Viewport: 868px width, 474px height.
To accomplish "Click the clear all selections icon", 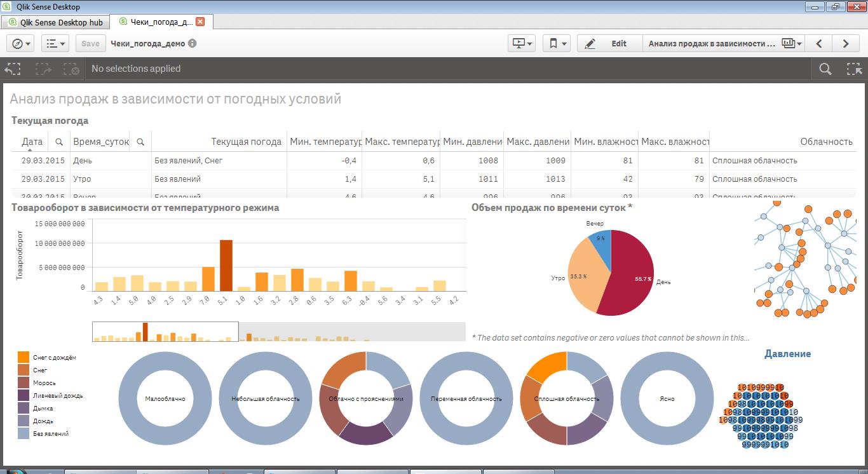I will tap(71, 69).
